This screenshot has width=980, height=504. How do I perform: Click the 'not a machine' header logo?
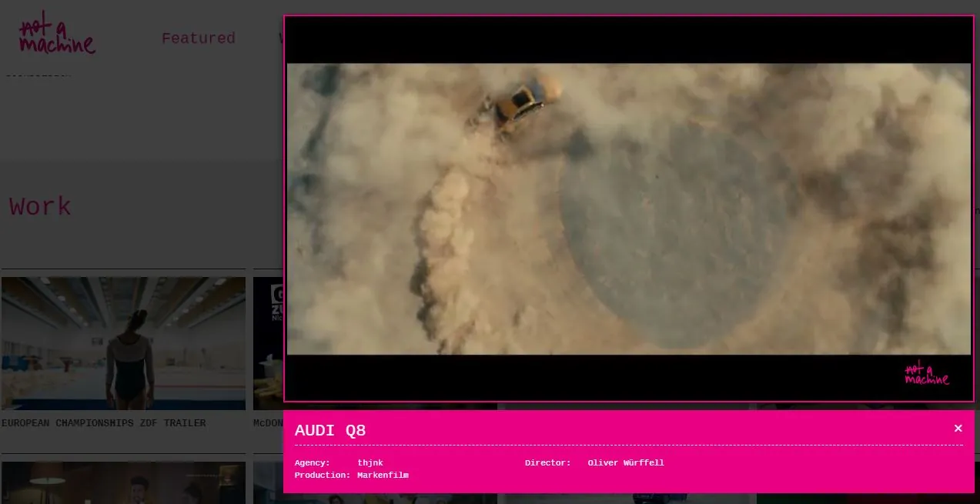tap(57, 37)
